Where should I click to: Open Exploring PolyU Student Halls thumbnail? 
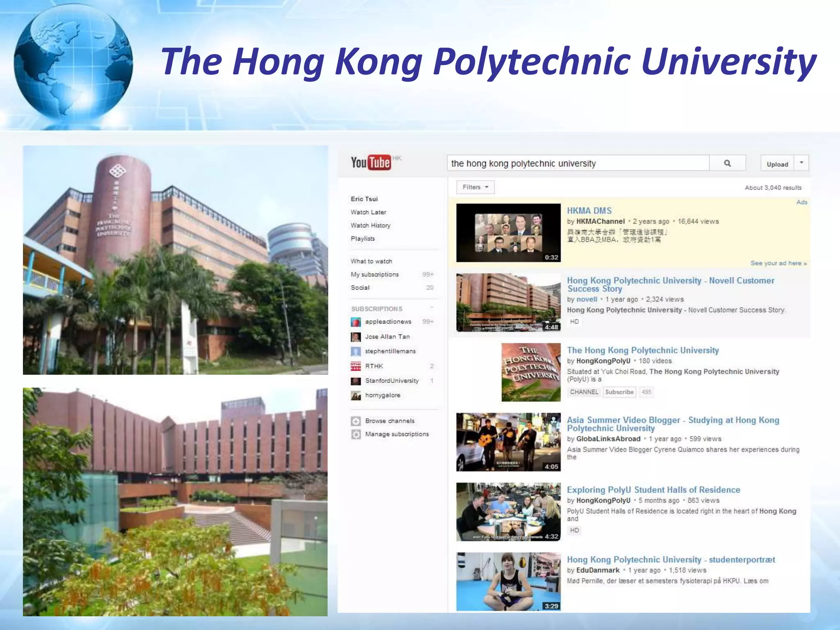coord(508,511)
